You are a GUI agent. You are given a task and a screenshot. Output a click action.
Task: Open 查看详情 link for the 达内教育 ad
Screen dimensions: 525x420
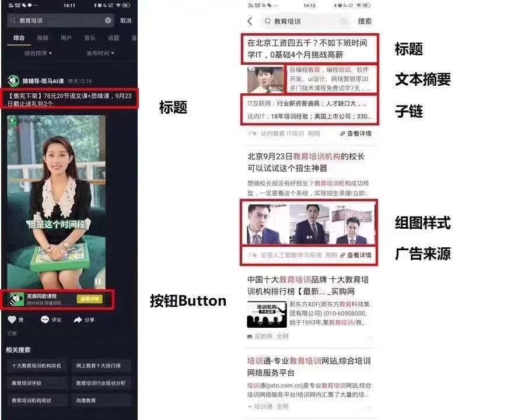click(355, 134)
